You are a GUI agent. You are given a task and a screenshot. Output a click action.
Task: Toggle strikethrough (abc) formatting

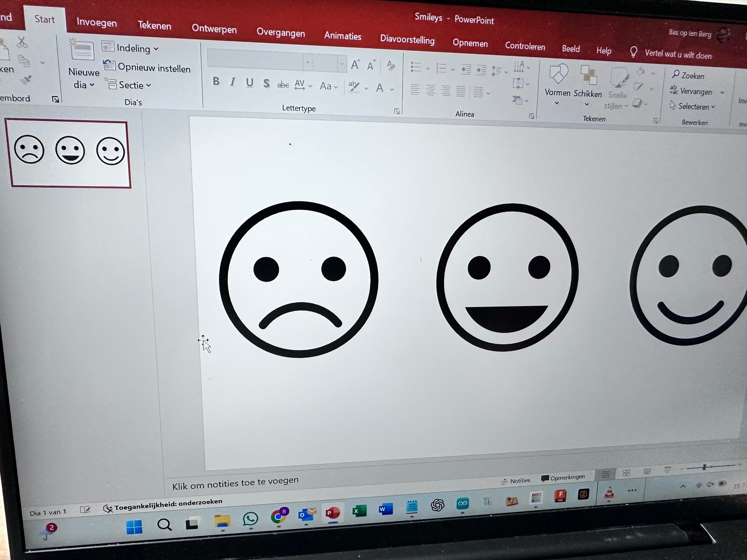coord(283,85)
